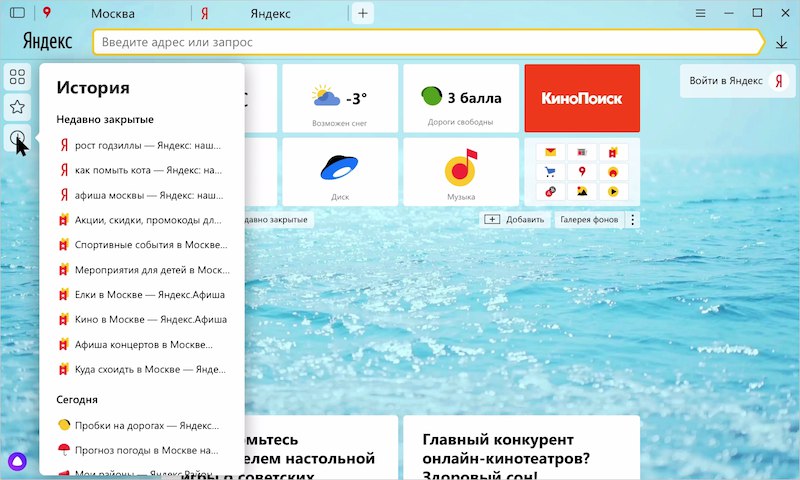
Task: Open the КиноПоиск red tile
Action: (582, 98)
